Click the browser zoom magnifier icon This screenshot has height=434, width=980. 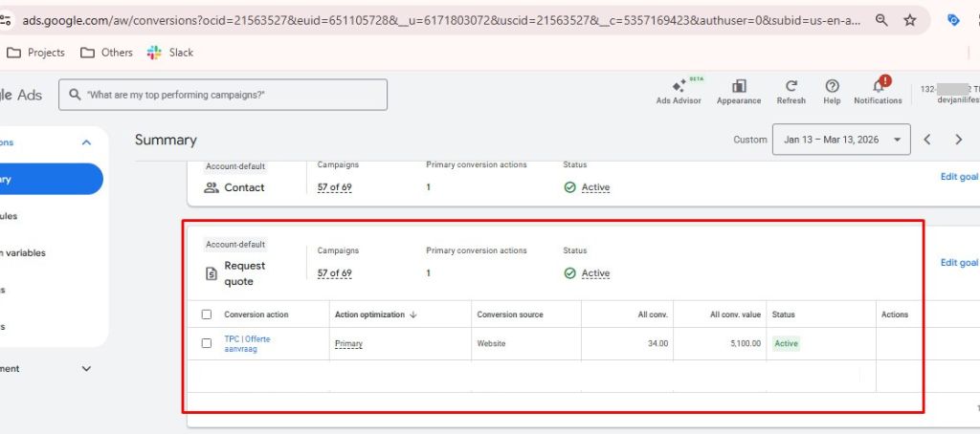880,20
